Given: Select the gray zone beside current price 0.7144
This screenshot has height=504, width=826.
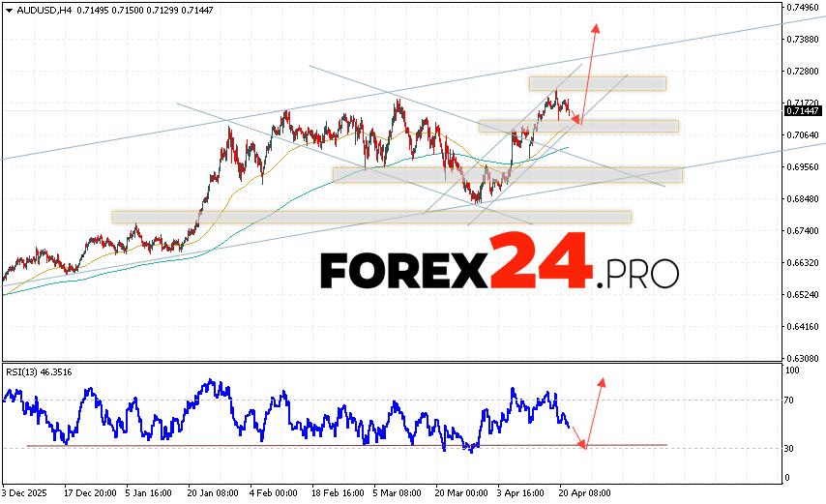Looking at the screenshot, I should [x=578, y=126].
